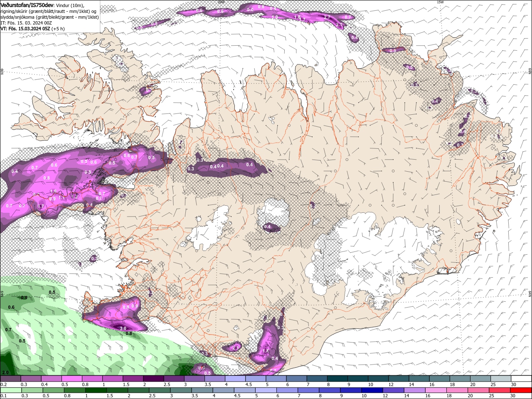This screenshot has width=532, height=399.
Task: Click the '3.5' label in the snow legend row
Action: pos(208,384)
